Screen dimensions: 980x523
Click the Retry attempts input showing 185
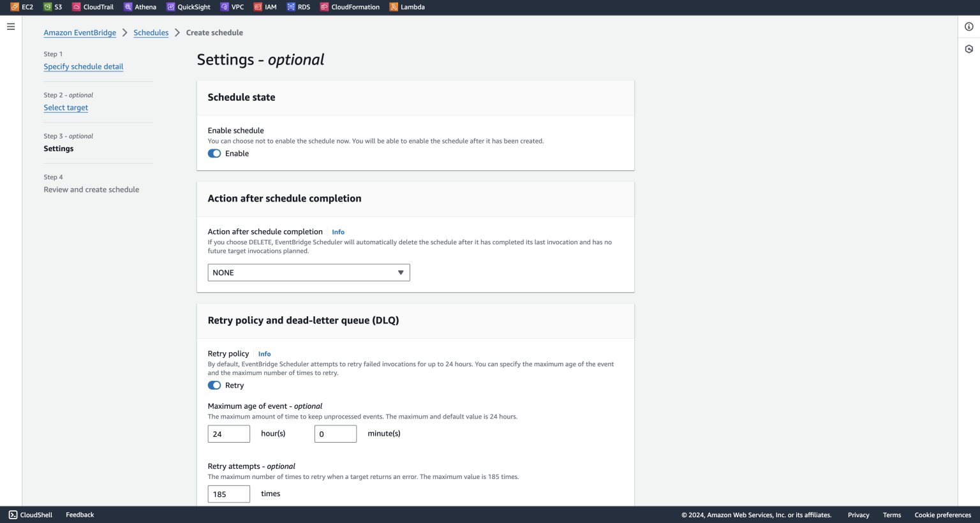click(x=228, y=494)
